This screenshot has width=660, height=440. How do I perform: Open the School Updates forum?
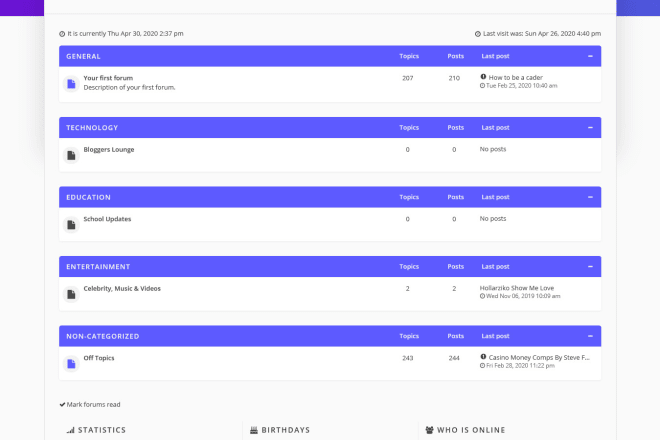(107, 219)
